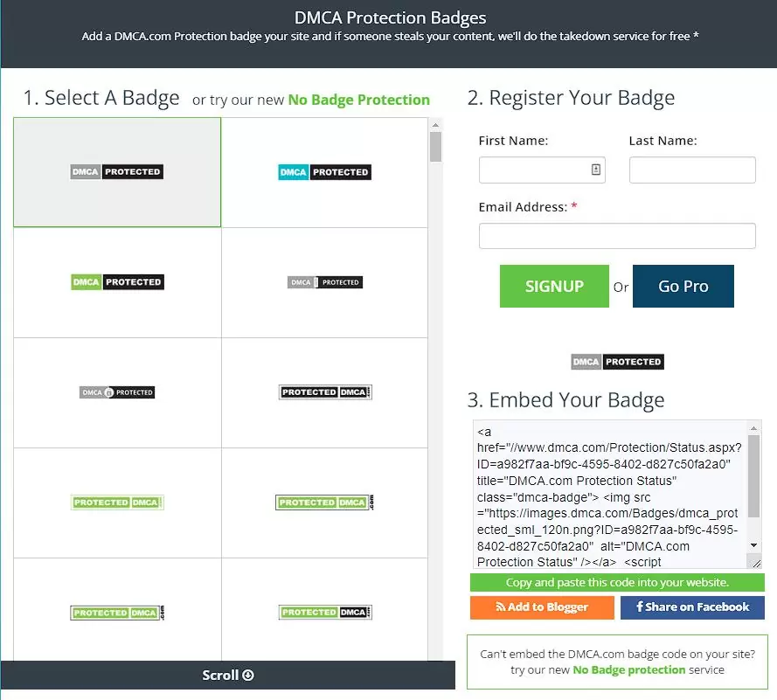The height and width of the screenshot is (700, 777).
Task: Click the Scroll down arrow bar
Action: tap(227, 675)
